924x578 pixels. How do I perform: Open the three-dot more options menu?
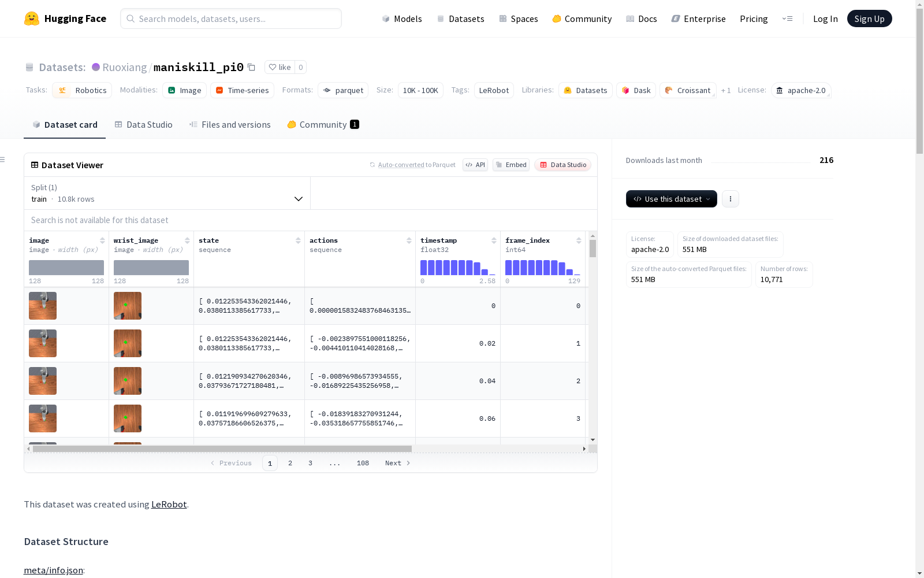[x=731, y=199]
